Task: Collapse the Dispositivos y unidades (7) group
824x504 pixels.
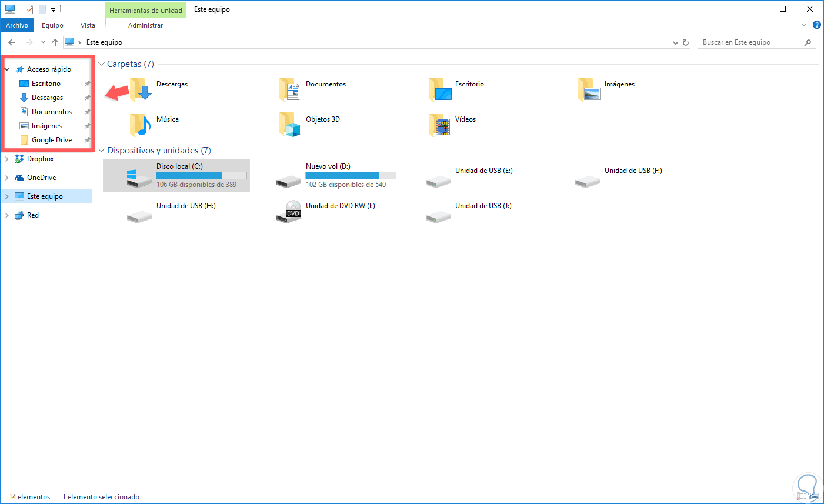Action: [101, 151]
